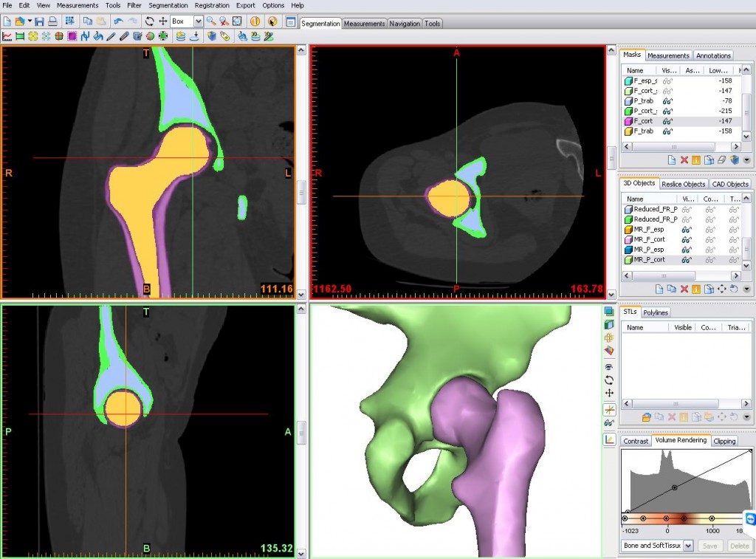
Task: Open the Bone and SoftTissue preset dropdown
Action: (x=688, y=546)
